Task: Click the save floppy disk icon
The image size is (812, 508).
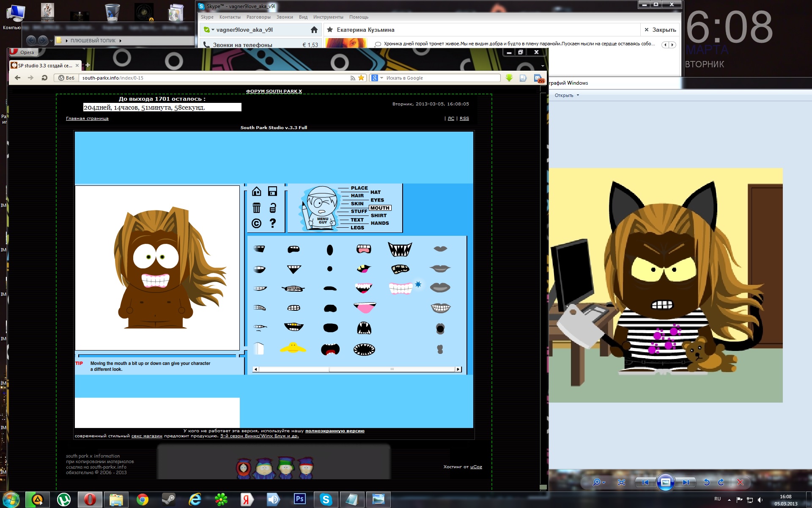Action: (x=273, y=192)
